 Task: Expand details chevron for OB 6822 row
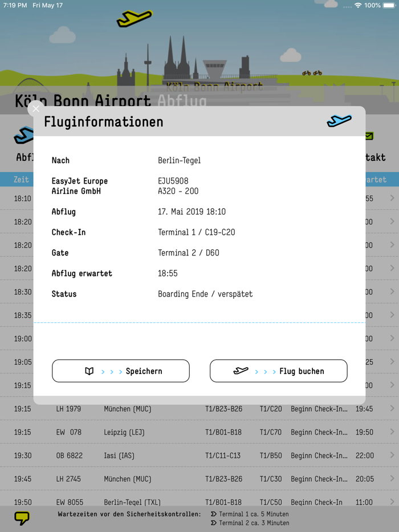click(392, 455)
